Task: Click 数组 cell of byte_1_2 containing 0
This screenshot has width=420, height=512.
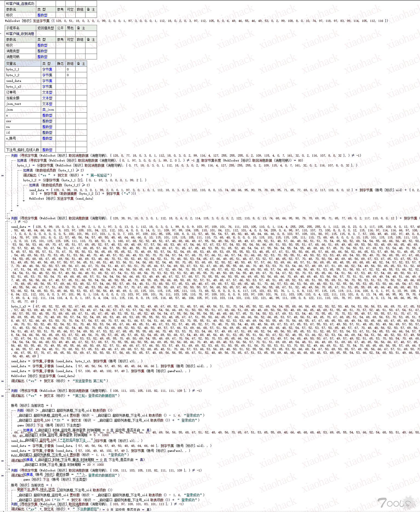Action: click(70, 75)
